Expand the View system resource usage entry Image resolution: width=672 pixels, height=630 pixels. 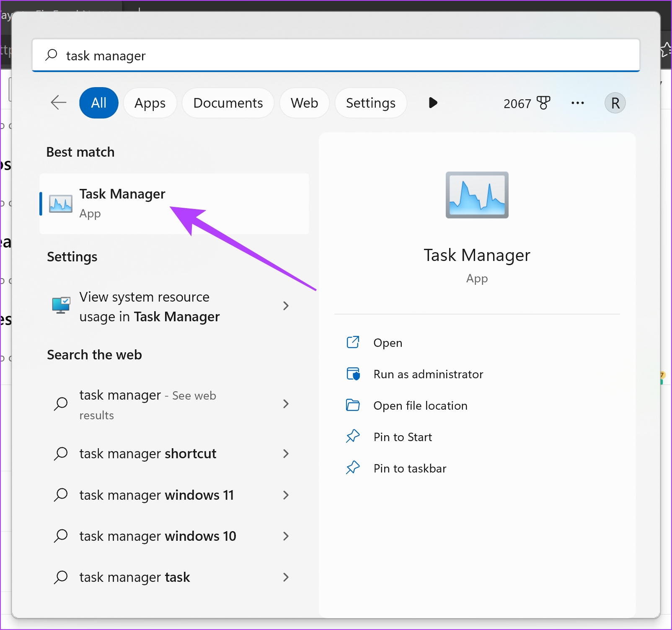pyautogui.click(x=286, y=306)
